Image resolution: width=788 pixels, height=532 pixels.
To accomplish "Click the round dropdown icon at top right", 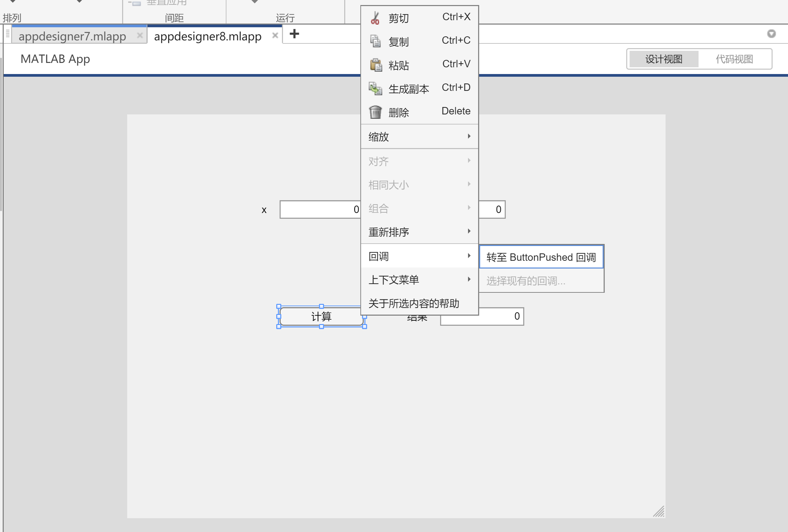I will click(x=771, y=34).
